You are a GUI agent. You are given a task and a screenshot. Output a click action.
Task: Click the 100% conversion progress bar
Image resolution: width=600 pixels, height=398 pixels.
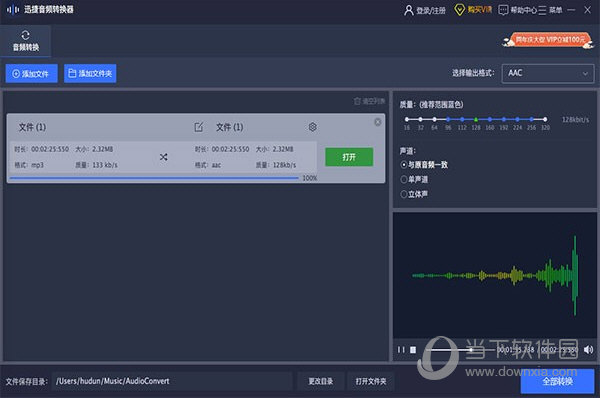(154, 178)
